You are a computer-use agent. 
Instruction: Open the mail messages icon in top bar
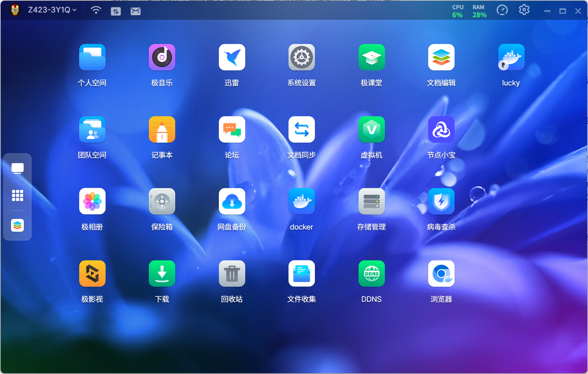136,11
